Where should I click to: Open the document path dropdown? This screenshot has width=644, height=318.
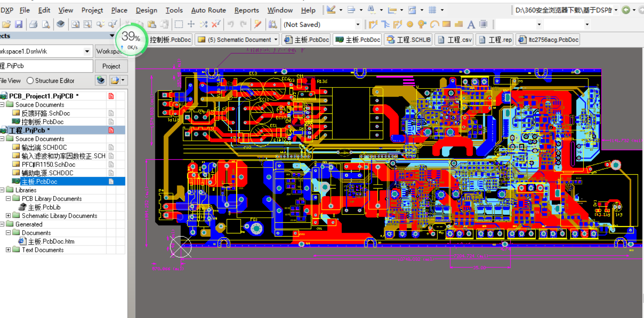click(616, 10)
